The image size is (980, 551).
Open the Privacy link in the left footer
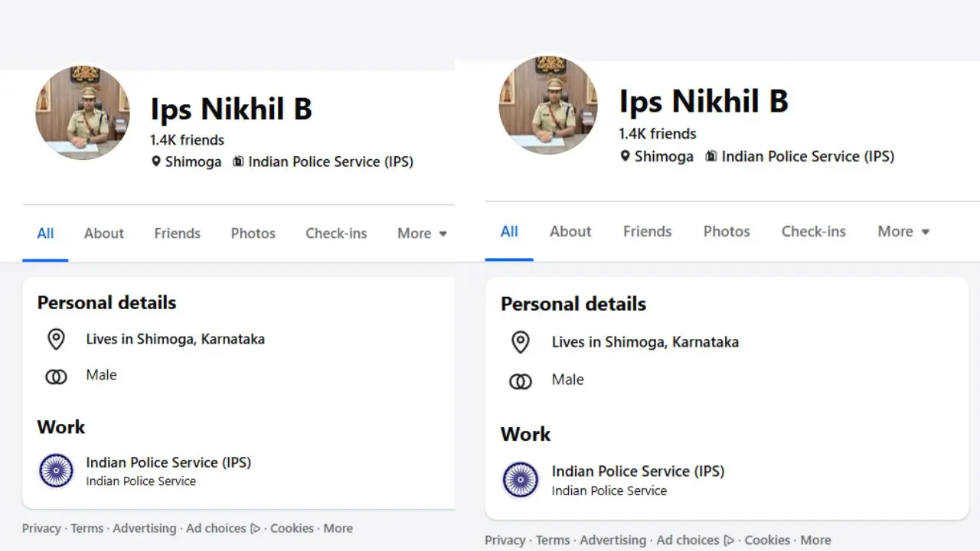tap(41, 528)
